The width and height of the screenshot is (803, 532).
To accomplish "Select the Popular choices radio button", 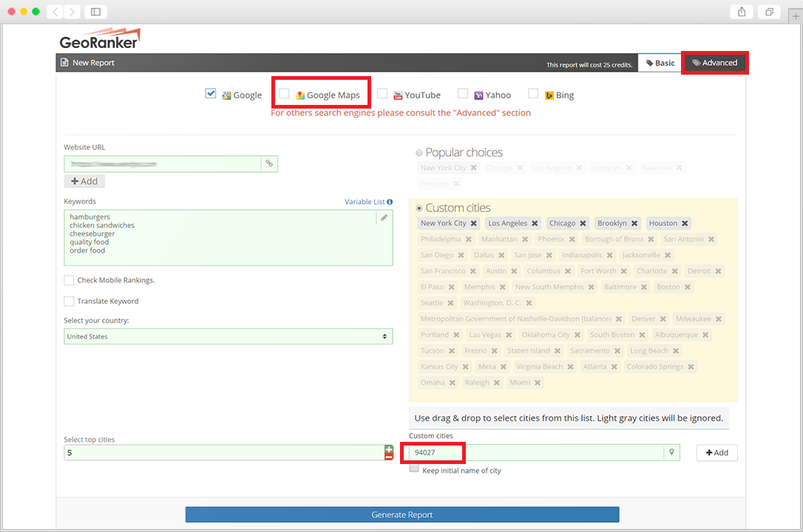I will coord(419,153).
